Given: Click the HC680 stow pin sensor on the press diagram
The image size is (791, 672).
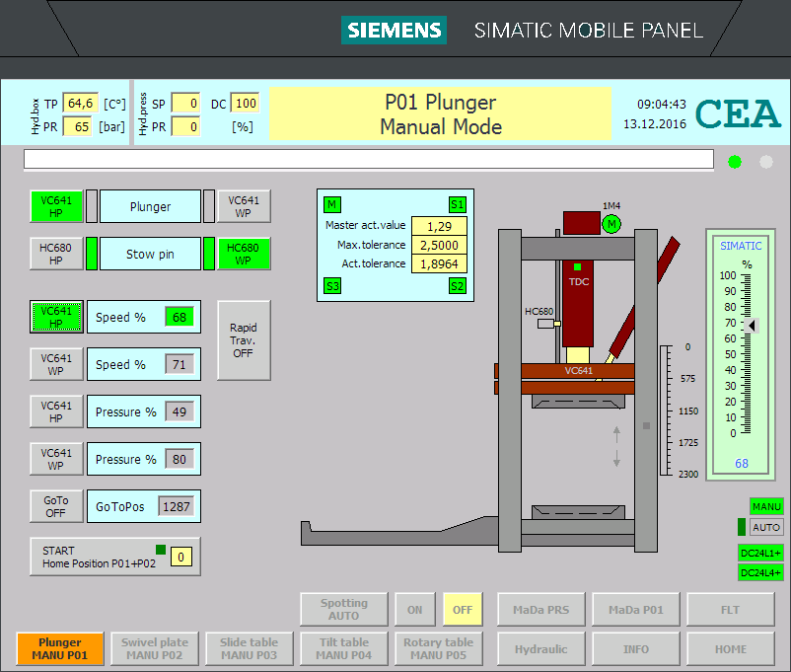Looking at the screenshot, I should point(548,323).
